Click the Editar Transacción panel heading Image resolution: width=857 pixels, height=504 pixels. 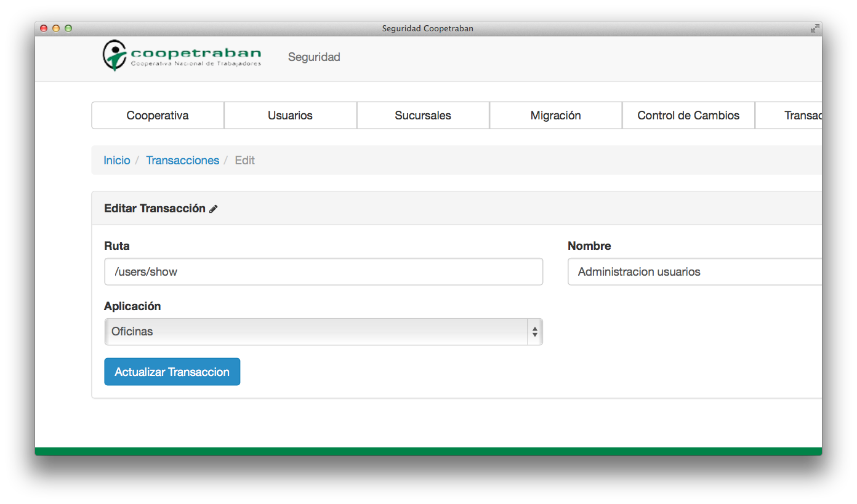coord(155,209)
